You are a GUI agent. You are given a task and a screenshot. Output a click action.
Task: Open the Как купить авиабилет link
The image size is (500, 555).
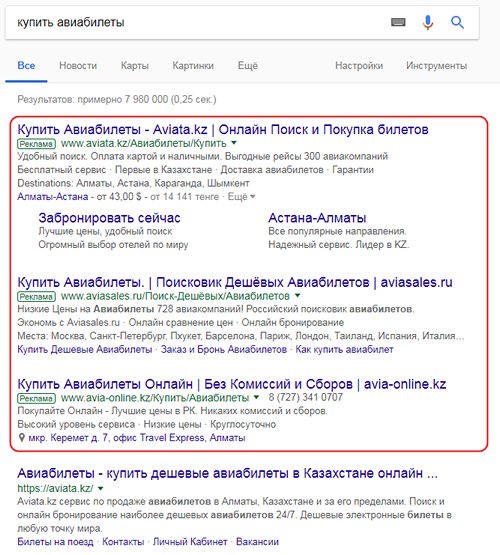pyautogui.click(x=344, y=350)
